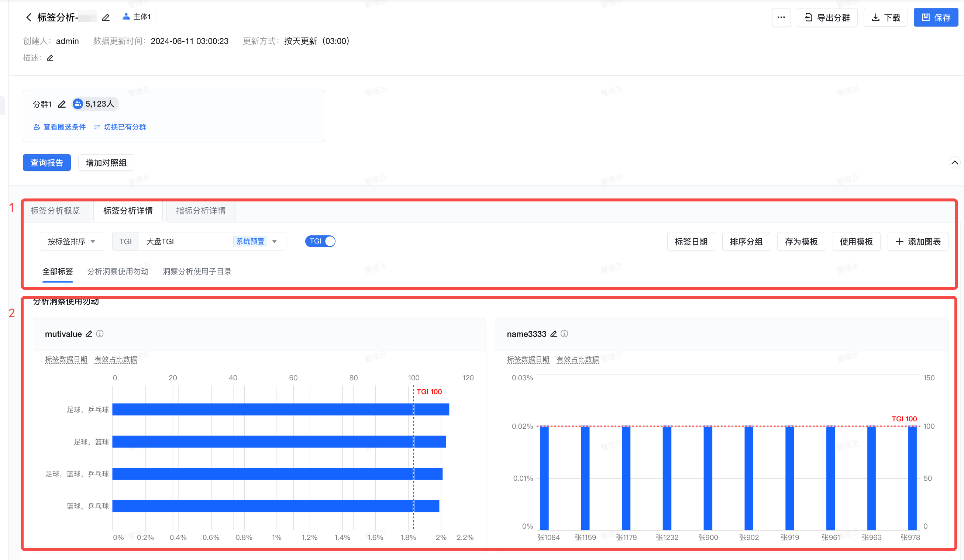Click the 标签日期 button
Viewport: 964px width, 560px height.
pos(691,241)
